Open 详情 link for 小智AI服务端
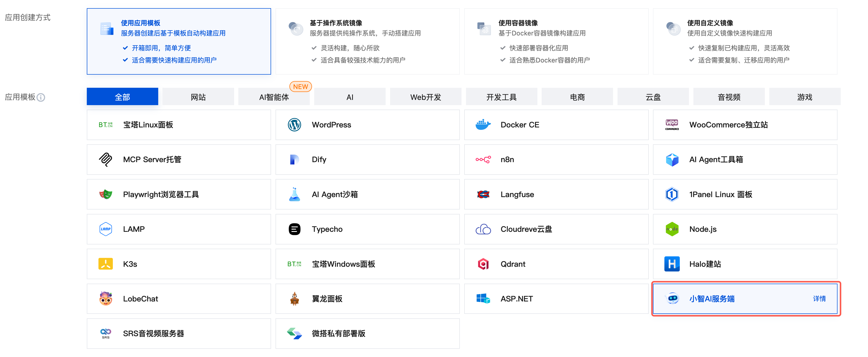The image size is (868, 357). coord(819,299)
